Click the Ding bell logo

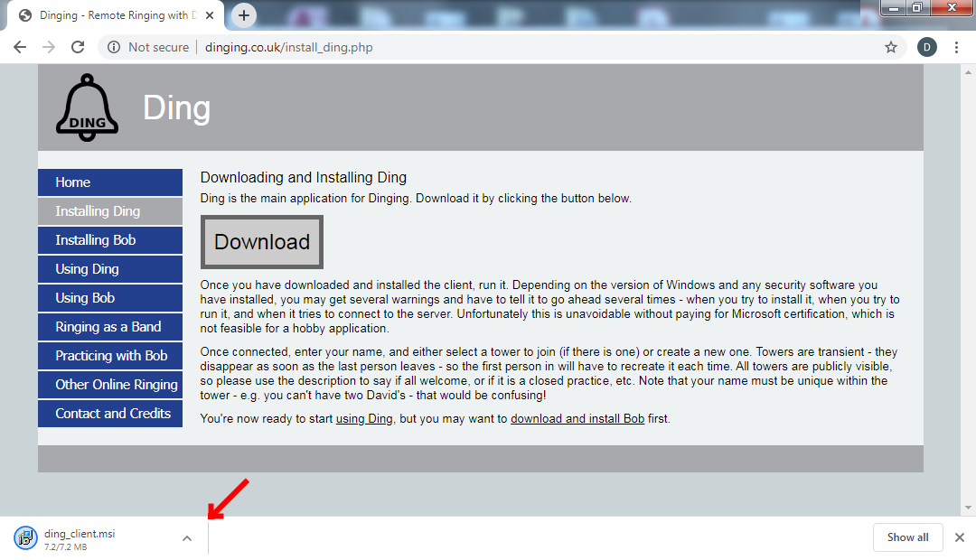(x=87, y=107)
